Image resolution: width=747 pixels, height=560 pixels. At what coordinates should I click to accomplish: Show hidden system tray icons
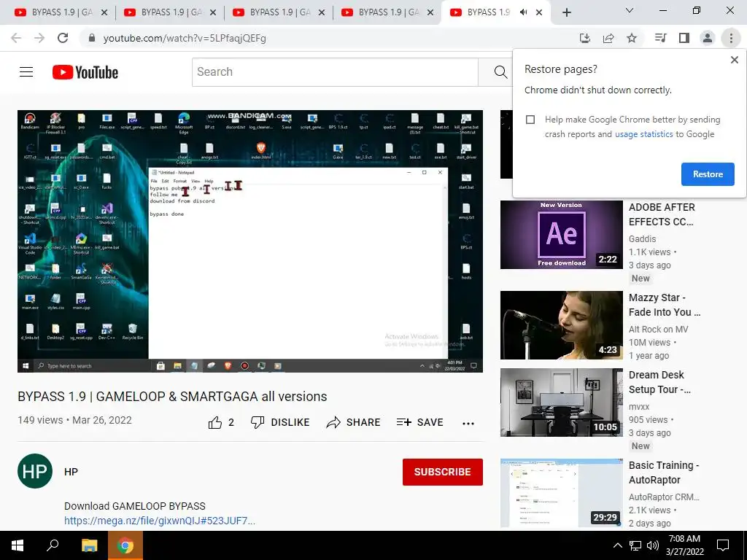coord(617,545)
